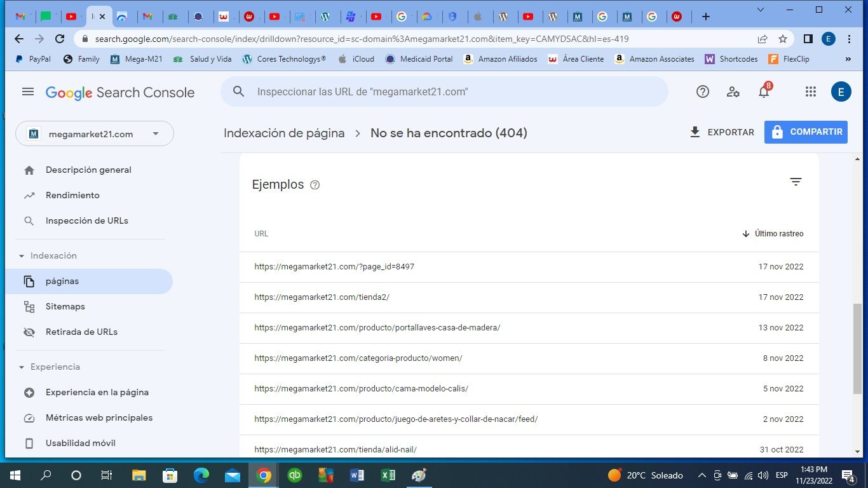Go to Descripción general

click(x=89, y=170)
